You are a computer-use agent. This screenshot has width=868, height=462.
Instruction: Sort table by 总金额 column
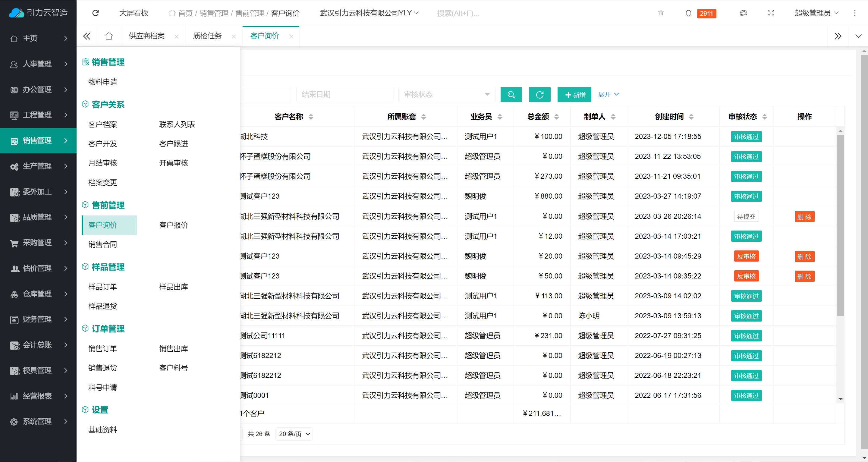(556, 117)
